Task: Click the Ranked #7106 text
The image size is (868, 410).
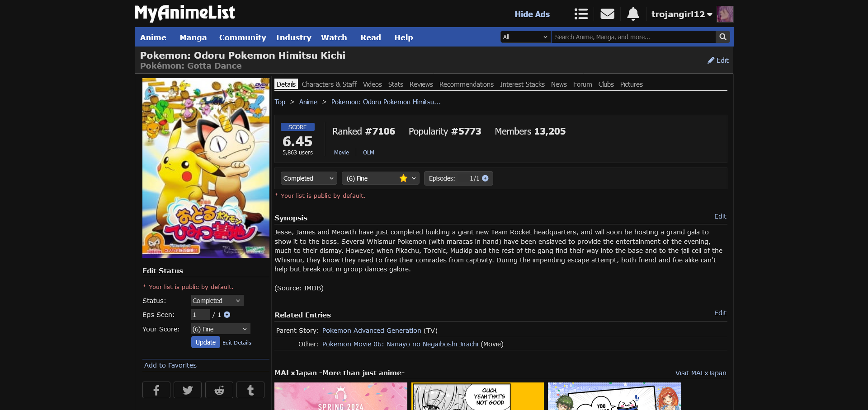Action: click(x=364, y=131)
